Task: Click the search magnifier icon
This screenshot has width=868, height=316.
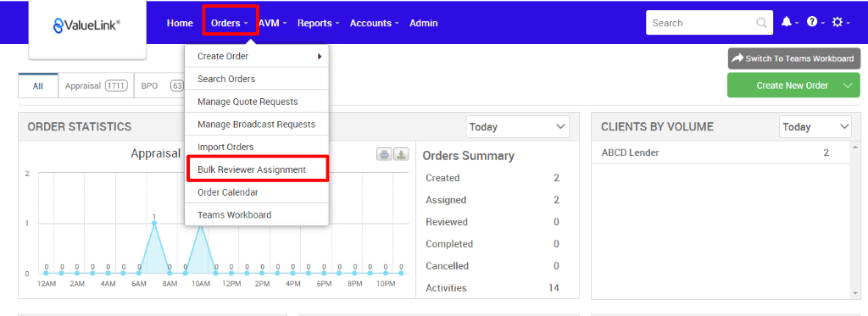Action: click(762, 23)
